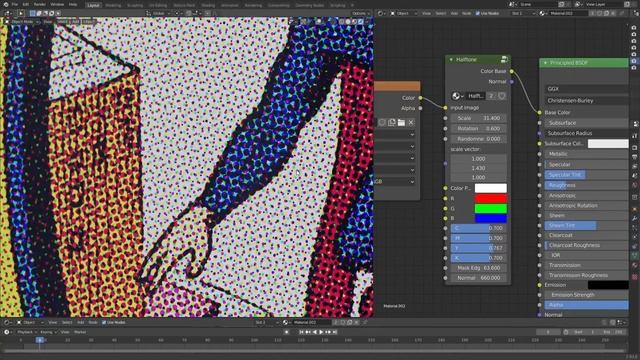Open the Render menu

[x=40, y=4]
